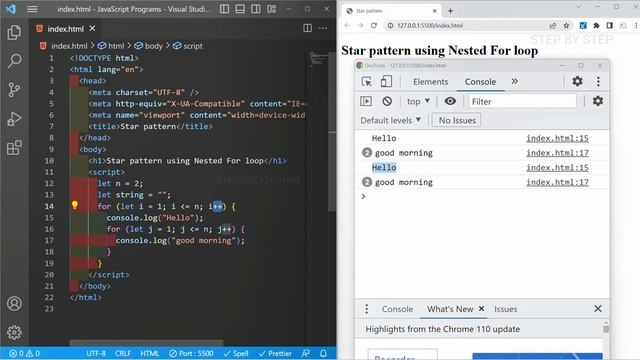Reload the browser page
Image resolution: width=640 pixels, height=360 pixels.
[374, 25]
